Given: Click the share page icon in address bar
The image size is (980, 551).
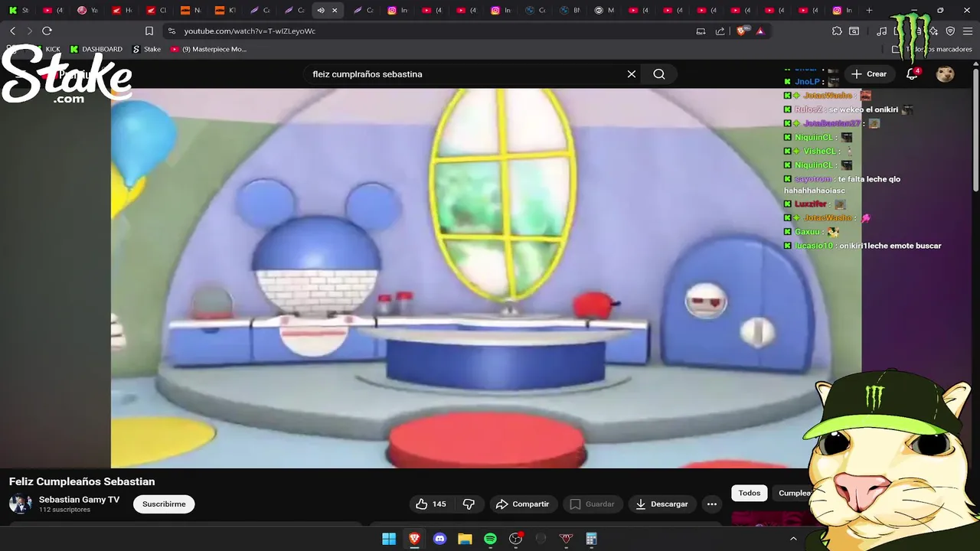Looking at the screenshot, I should tap(720, 31).
